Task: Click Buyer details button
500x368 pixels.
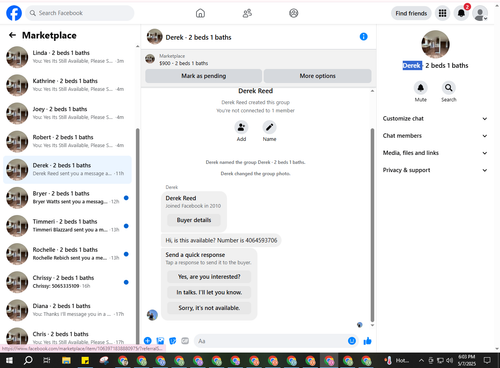Action: pos(194,220)
